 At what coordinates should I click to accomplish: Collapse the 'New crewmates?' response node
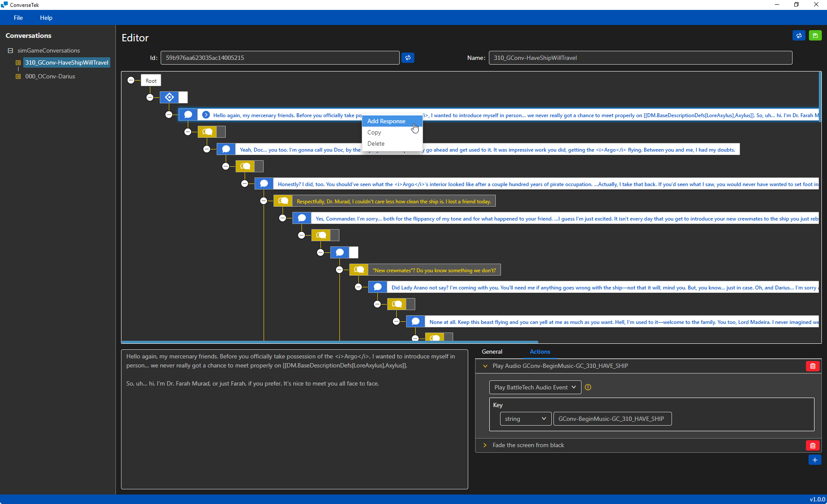coord(339,270)
